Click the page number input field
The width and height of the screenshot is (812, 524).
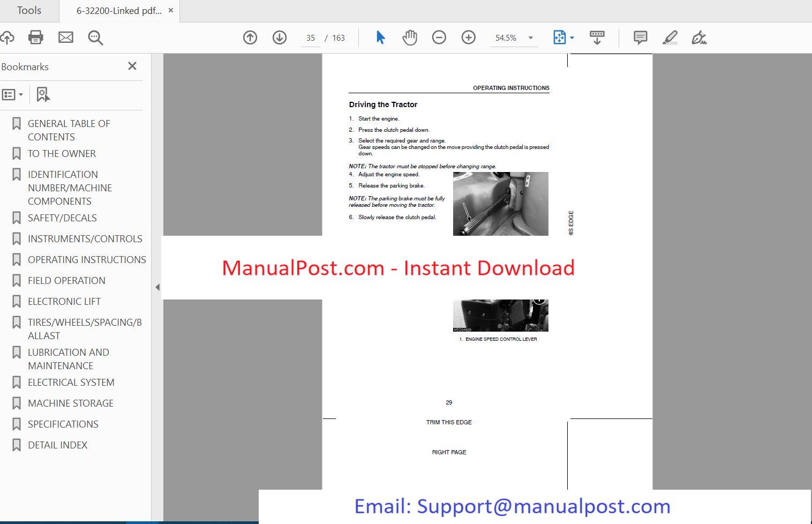tap(311, 38)
